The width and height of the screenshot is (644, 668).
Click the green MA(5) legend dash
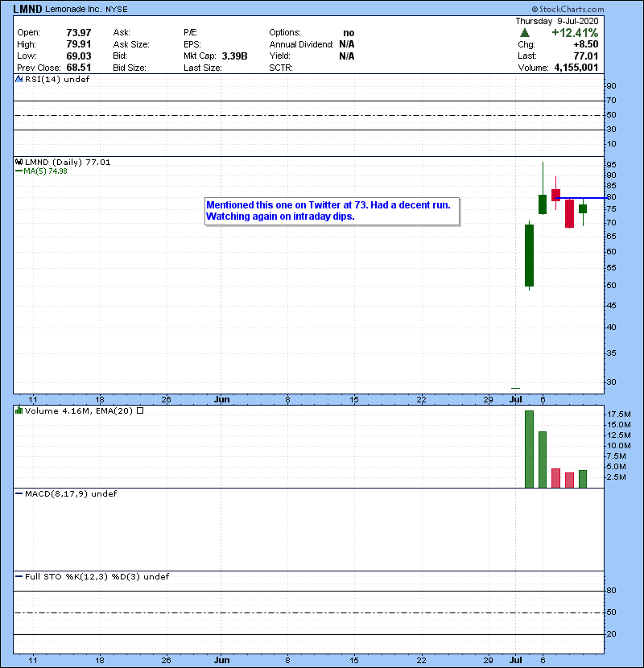click(x=19, y=171)
